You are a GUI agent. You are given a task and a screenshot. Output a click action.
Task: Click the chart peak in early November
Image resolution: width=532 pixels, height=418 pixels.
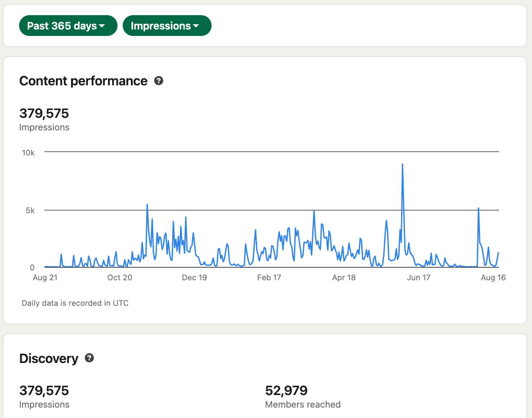click(147, 205)
